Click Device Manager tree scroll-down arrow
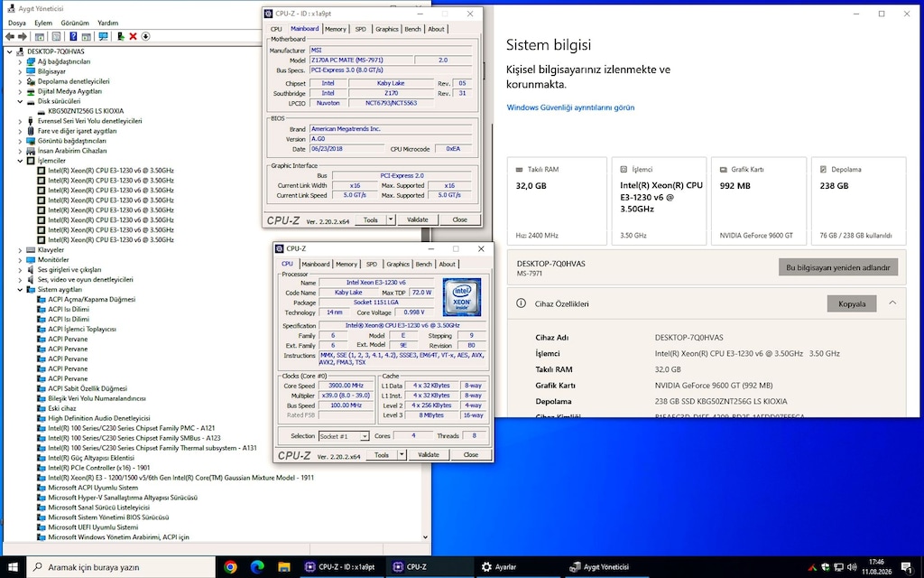This screenshot has height=578, width=924. click(426, 537)
